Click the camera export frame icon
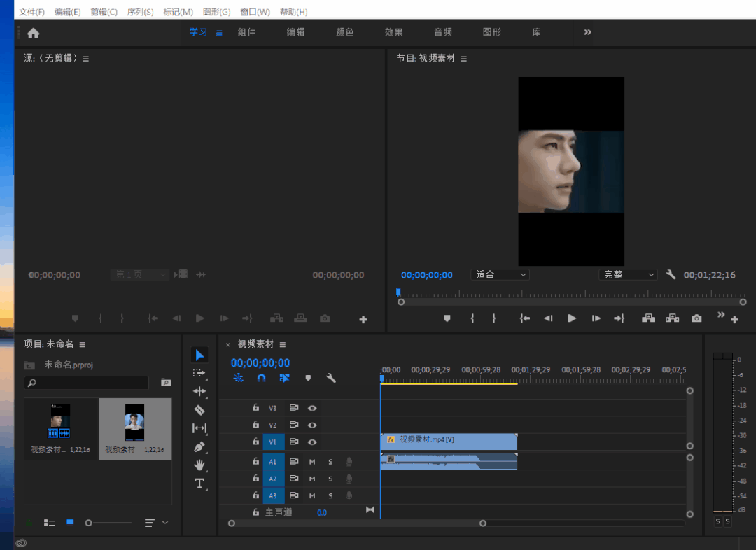This screenshot has height=550, width=756. click(696, 318)
